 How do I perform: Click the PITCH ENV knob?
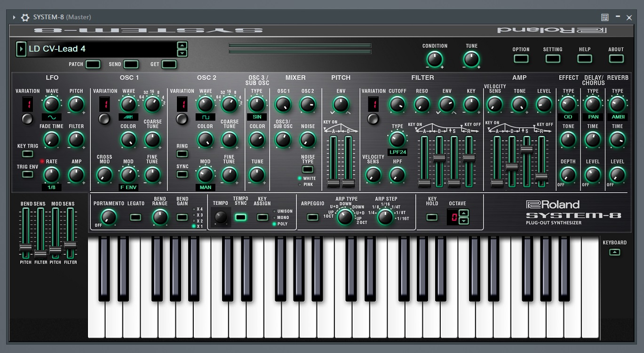click(341, 104)
